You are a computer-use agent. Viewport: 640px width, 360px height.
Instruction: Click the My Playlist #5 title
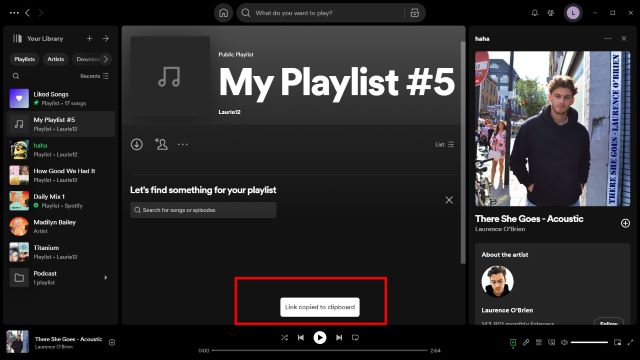tap(337, 83)
